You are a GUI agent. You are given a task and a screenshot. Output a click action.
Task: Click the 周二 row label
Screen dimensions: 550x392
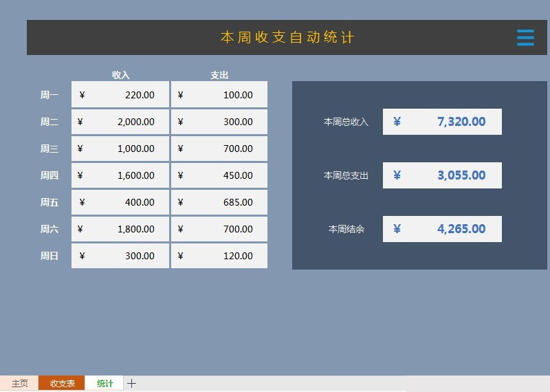49,122
